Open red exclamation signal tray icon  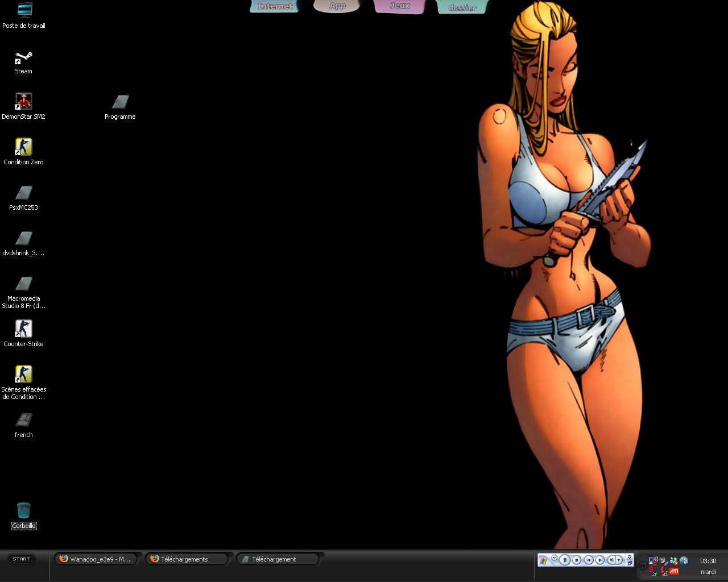[x=664, y=571]
